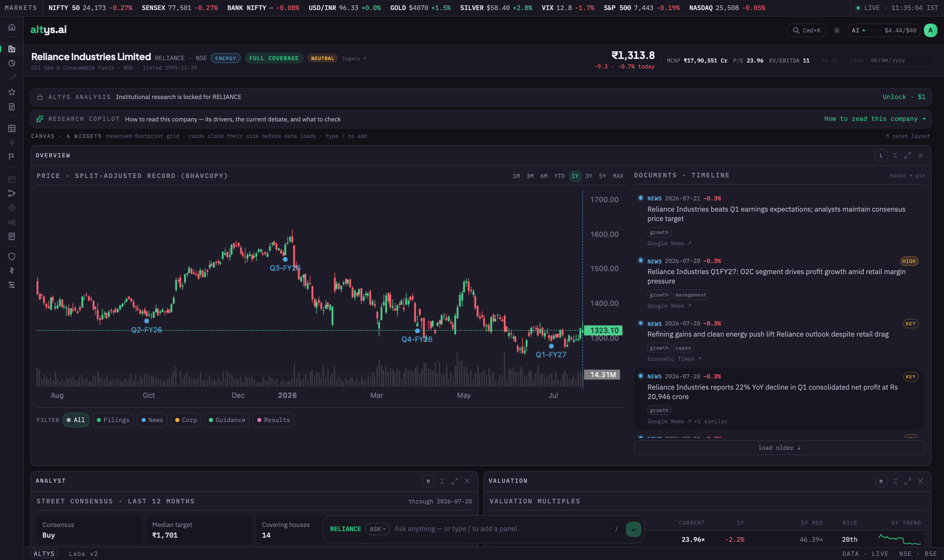The height and width of the screenshot is (560, 944).
Task: Toggle the Corp filter chip
Action: [x=186, y=420]
